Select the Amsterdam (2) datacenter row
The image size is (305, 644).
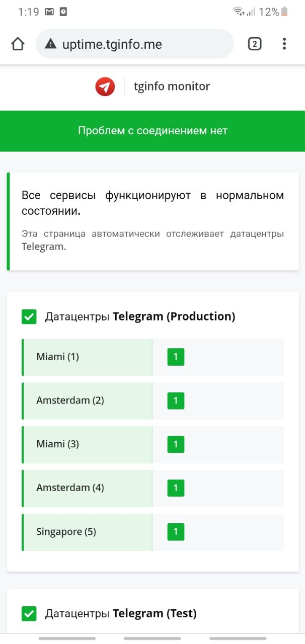153,401
